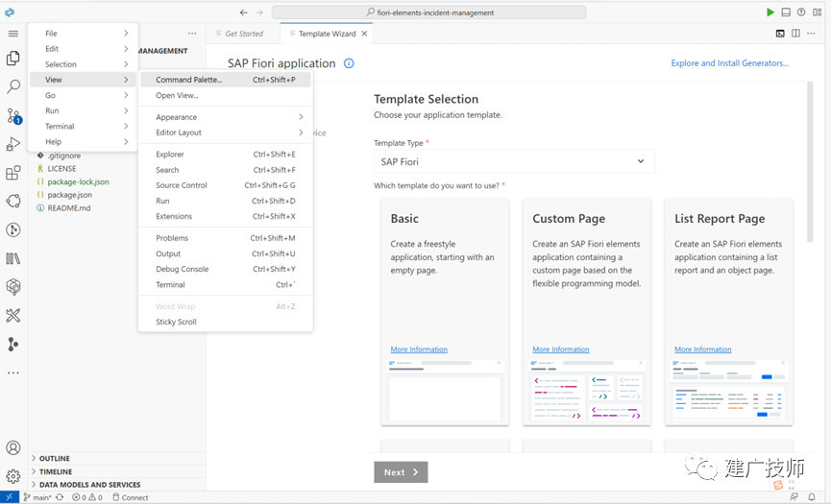Select Source Control in View submenu
Screen dimensions: 831x504
coord(226,185)
